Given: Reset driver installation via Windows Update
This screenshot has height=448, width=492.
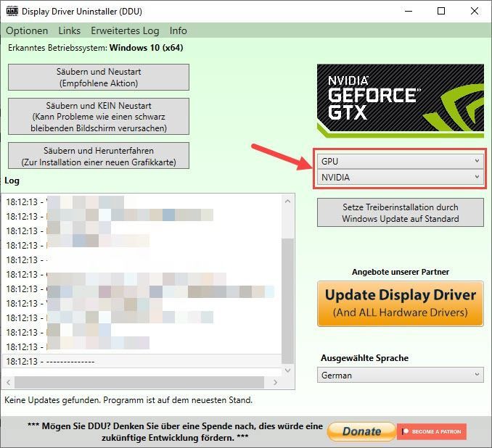Looking at the screenshot, I should point(401,212).
